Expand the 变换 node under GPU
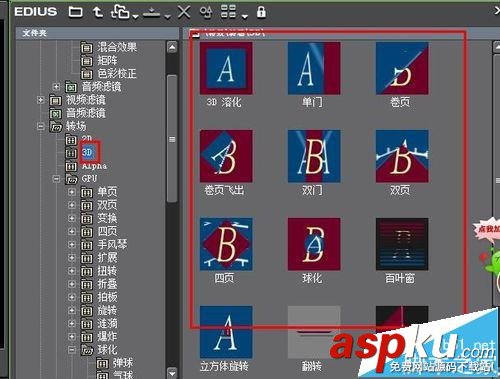 [72, 218]
